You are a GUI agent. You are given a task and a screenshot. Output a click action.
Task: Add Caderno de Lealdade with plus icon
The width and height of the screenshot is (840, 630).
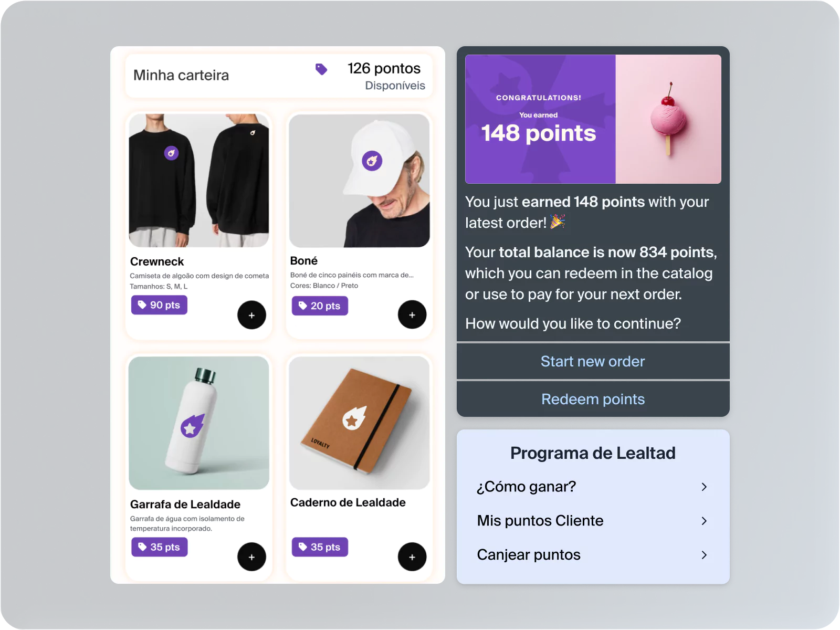pyautogui.click(x=412, y=556)
